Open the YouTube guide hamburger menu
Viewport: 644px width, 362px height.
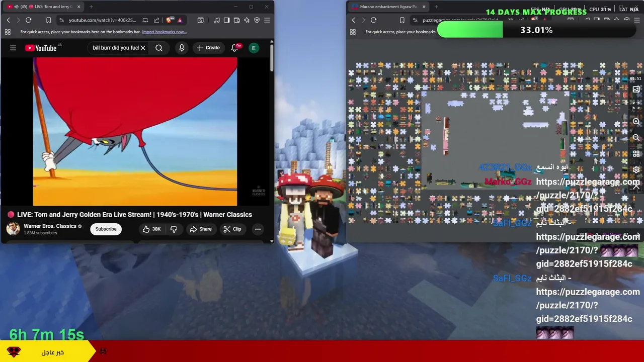[13, 48]
